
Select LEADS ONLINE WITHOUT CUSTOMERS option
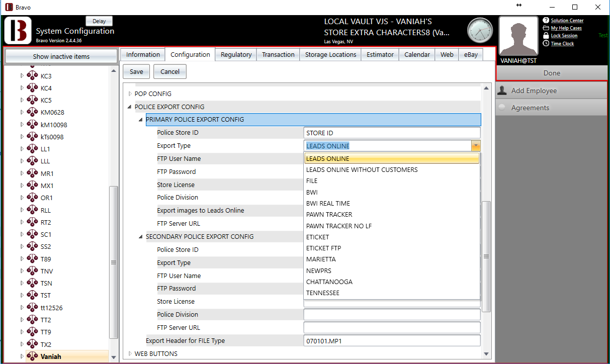click(x=392, y=170)
